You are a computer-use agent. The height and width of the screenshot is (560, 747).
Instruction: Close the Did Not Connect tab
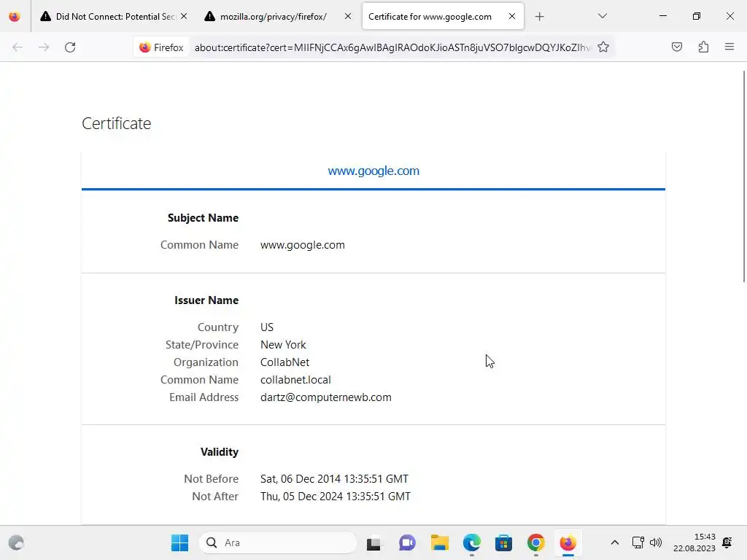pyautogui.click(x=184, y=16)
